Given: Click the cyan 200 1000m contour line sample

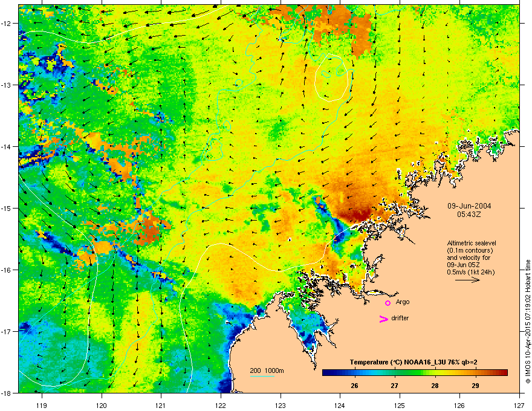Looking at the screenshot, I should coord(262,376).
